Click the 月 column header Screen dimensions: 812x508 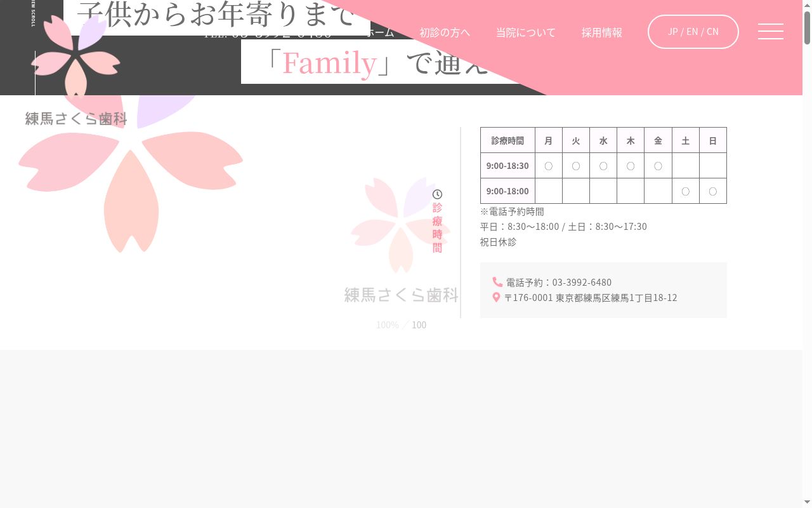point(549,140)
